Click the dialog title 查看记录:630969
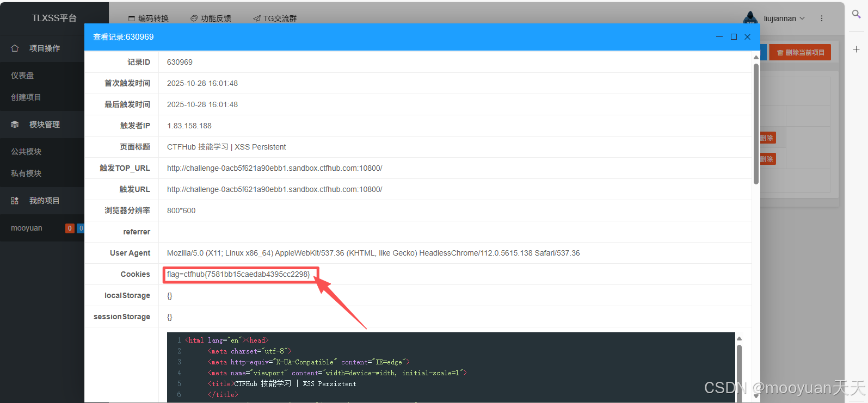This screenshot has height=403, width=868. [124, 37]
